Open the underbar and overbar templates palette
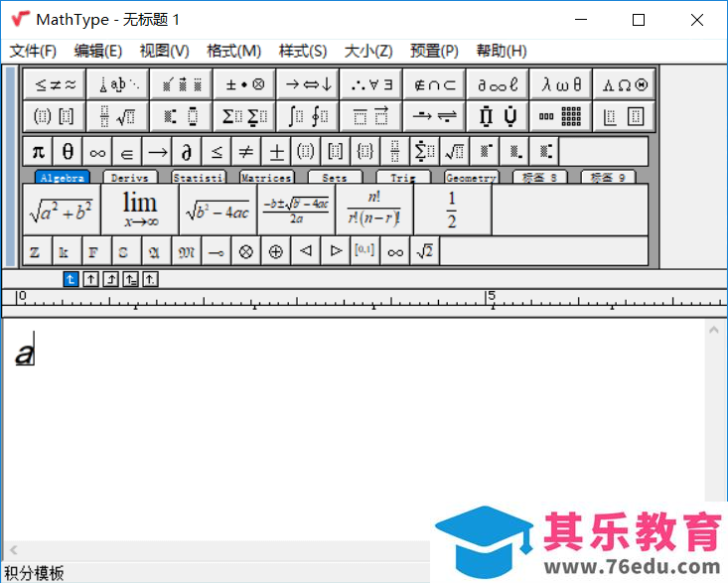 click(371, 116)
